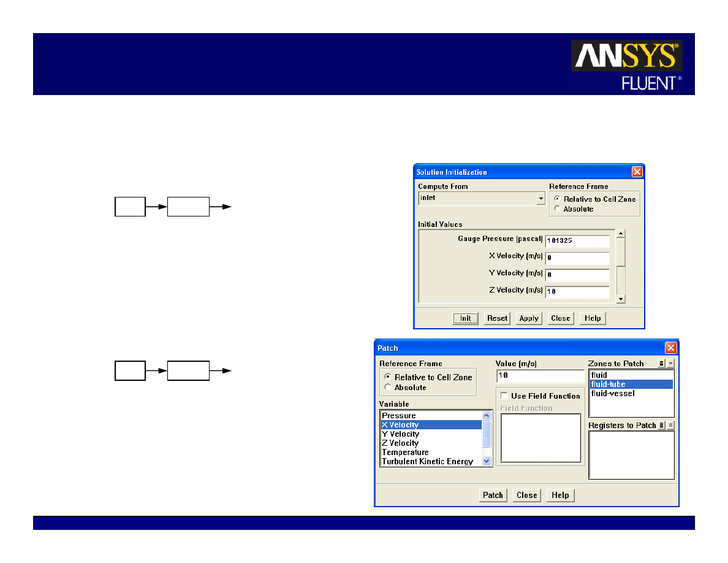This screenshot has height=563, width=728.
Task: Open the Compute From dropdown
Action: [540, 199]
